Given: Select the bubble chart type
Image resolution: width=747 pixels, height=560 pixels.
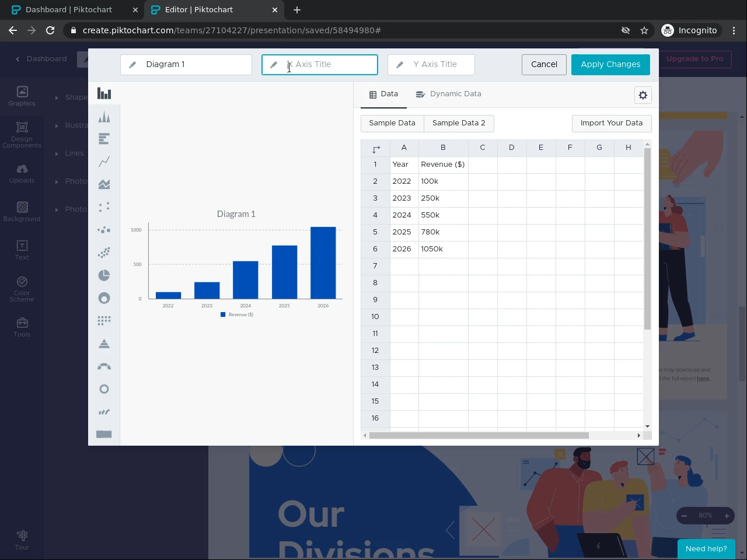Looking at the screenshot, I should 104,230.
